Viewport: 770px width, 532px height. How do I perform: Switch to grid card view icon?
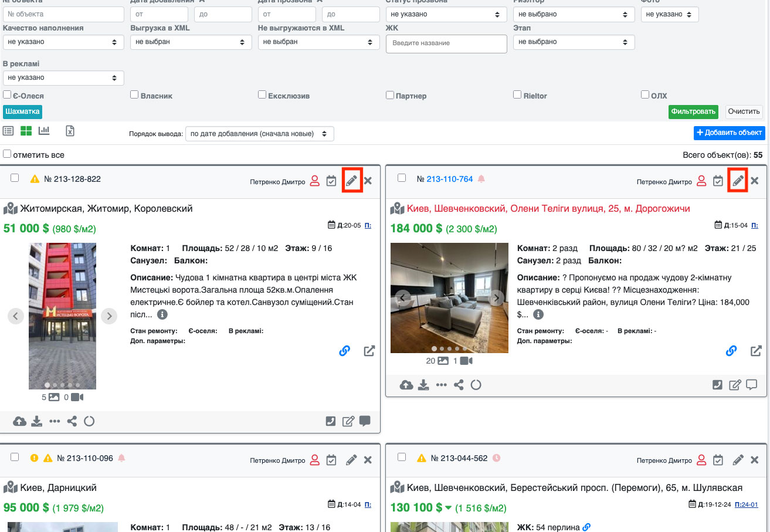(x=26, y=131)
